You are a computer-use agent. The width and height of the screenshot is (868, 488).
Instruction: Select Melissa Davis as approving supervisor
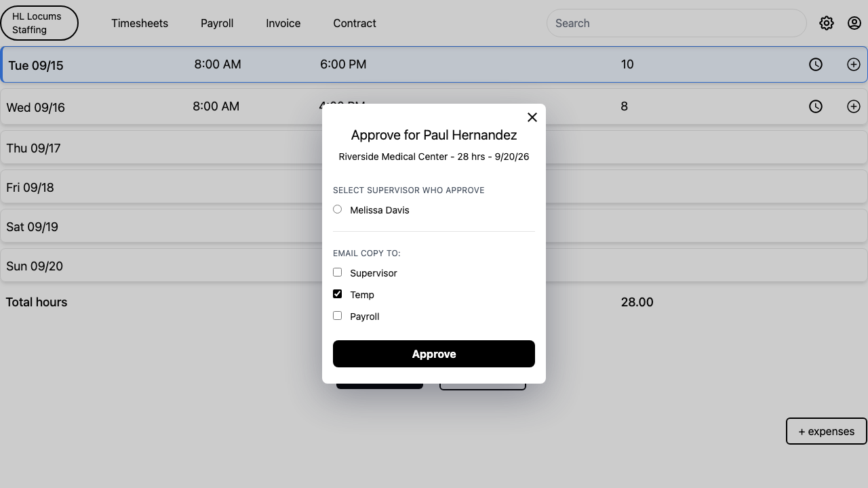pos(337,209)
